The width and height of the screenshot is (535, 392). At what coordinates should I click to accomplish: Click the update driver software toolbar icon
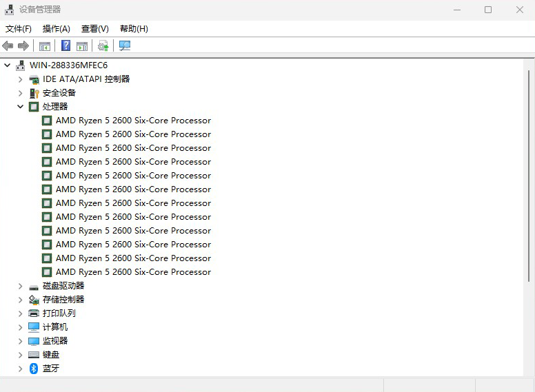coord(103,45)
